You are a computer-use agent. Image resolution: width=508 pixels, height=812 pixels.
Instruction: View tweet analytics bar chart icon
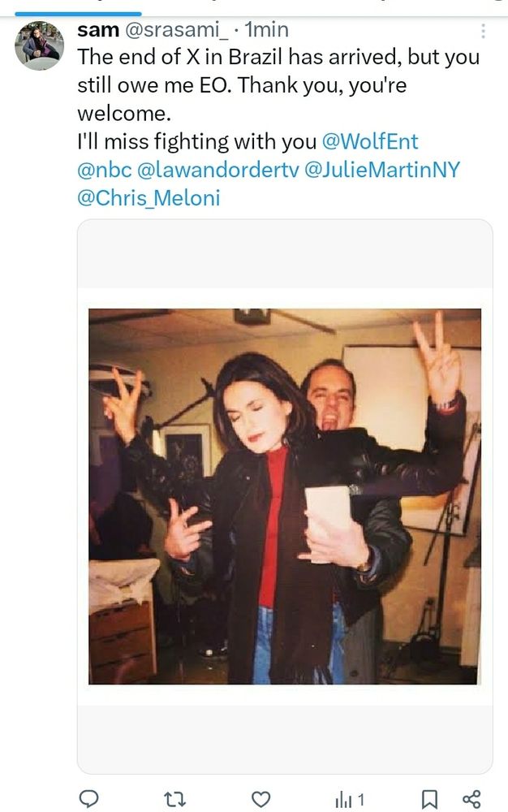click(x=343, y=800)
